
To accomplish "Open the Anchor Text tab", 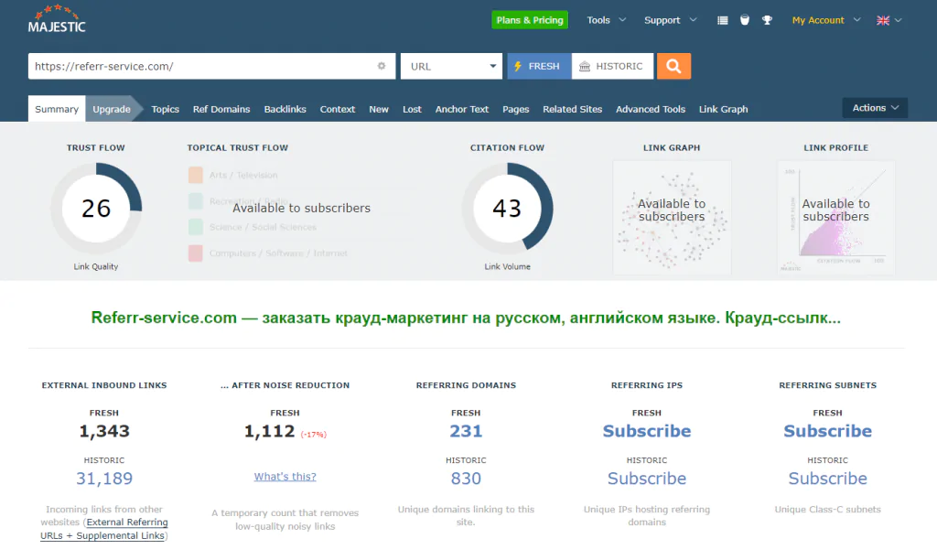I will click(x=462, y=110).
